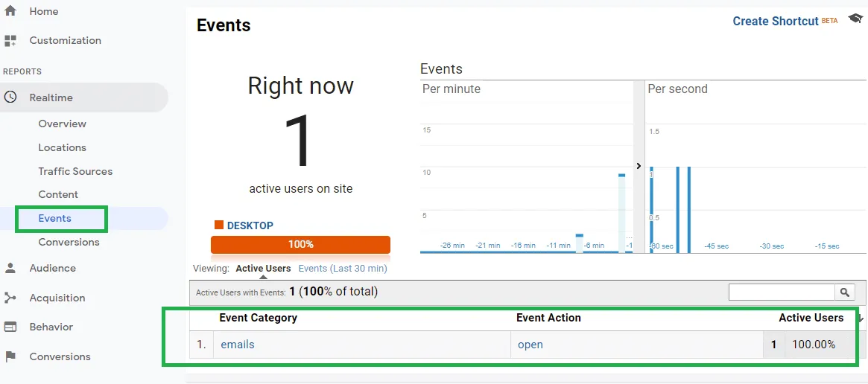
Task: Open Conversions under Realtime
Action: click(x=69, y=242)
